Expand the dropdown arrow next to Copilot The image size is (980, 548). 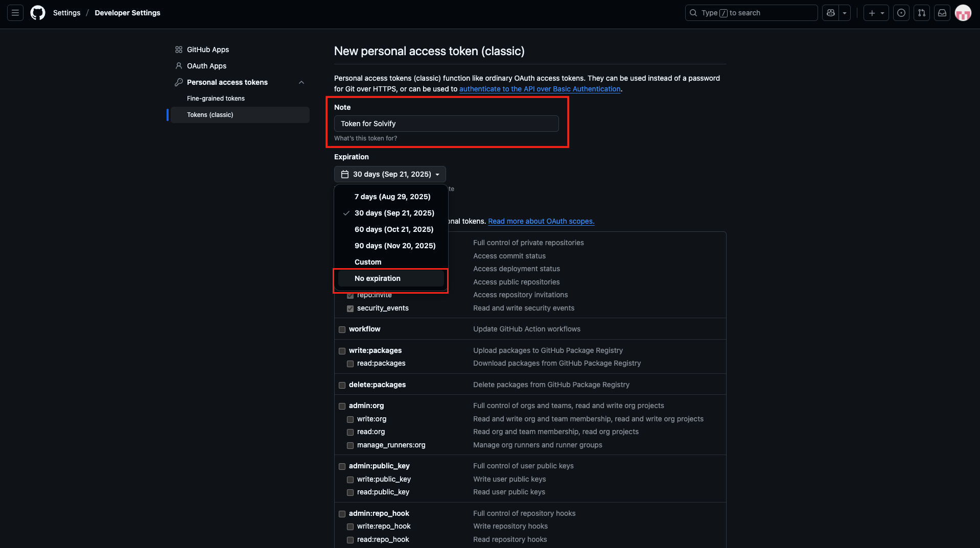click(x=845, y=13)
